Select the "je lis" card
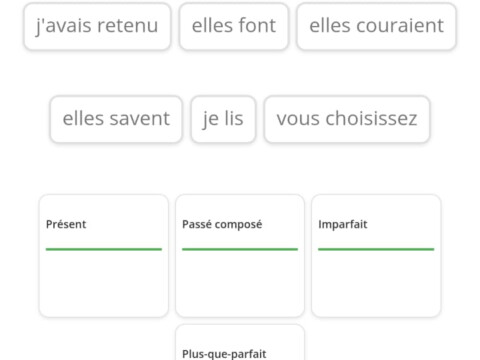 tap(223, 119)
